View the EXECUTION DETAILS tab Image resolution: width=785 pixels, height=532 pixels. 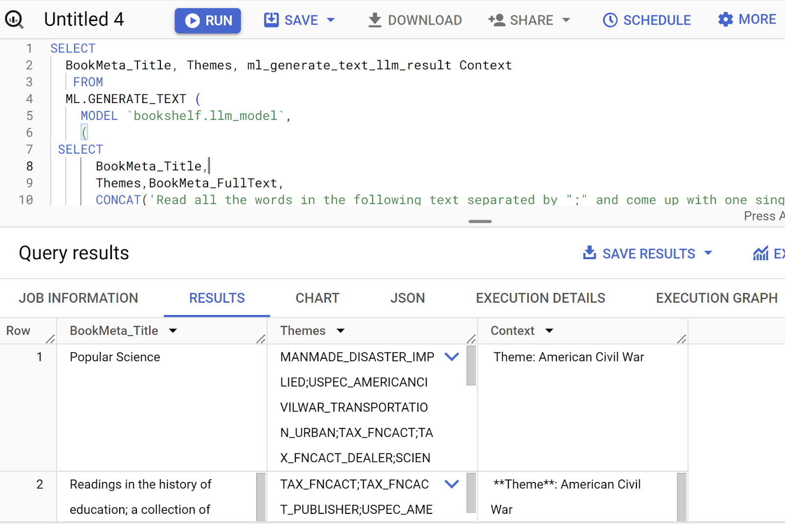(x=540, y=298)
